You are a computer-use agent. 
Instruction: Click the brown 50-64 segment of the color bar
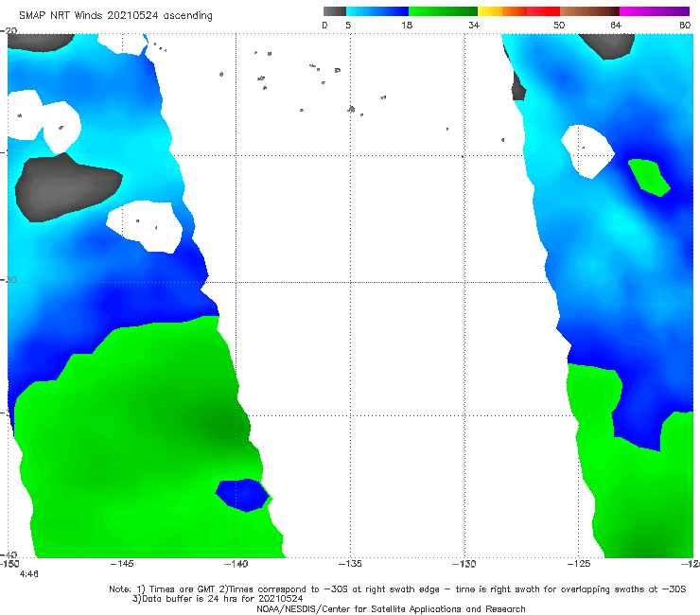click(589, 11)
